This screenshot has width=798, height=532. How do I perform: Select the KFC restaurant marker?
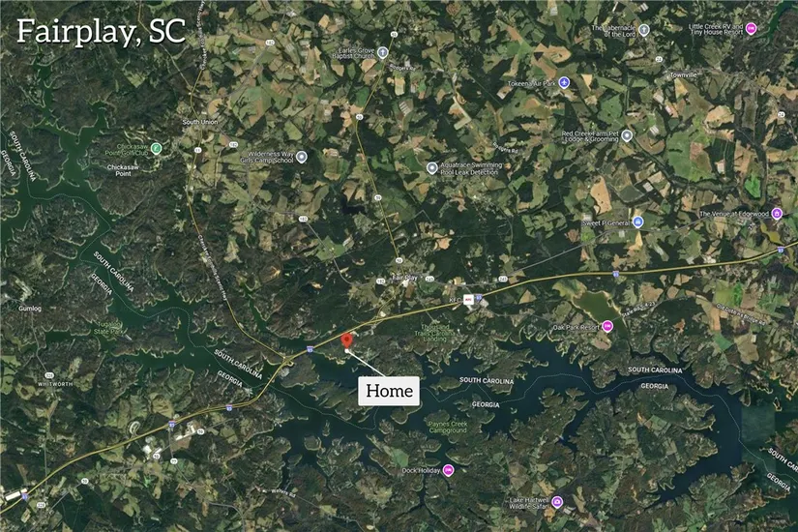tap(468, 300)
